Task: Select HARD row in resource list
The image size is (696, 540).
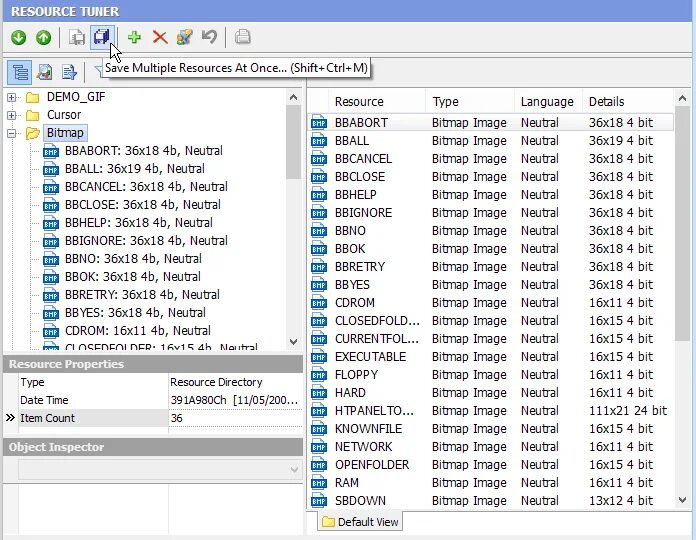Action: (490, 393)
